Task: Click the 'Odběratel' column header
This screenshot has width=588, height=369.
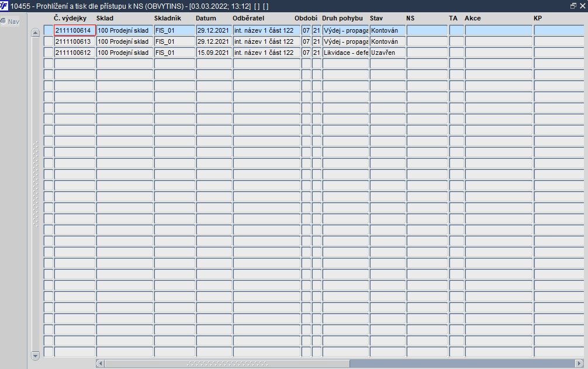Action: coord(248,18)
